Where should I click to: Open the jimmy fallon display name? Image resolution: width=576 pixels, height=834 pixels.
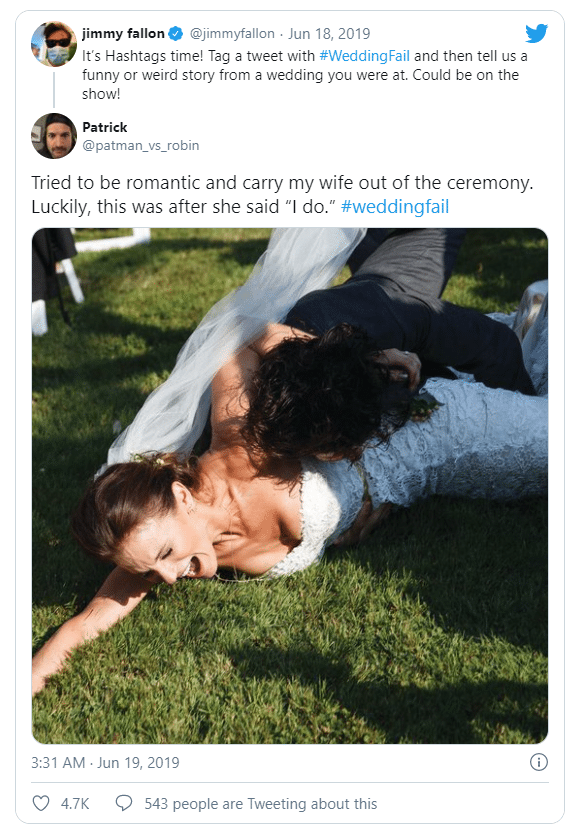pos(123,34)
